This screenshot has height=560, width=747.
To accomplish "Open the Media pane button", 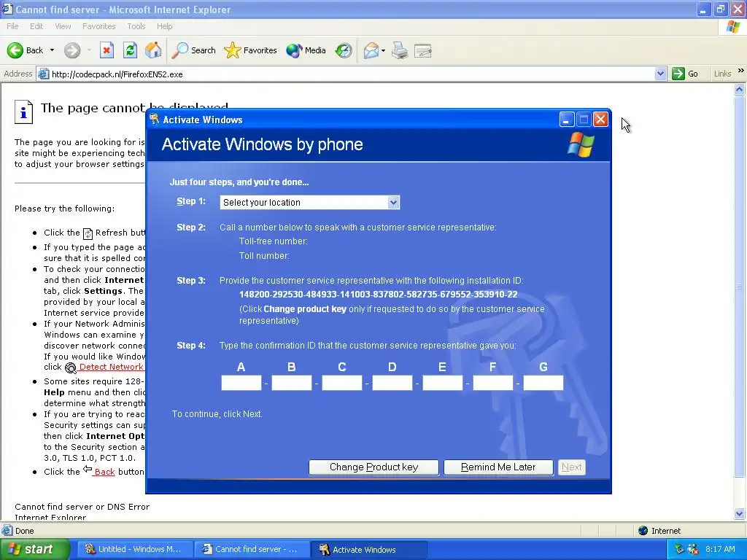I will 306,50.
